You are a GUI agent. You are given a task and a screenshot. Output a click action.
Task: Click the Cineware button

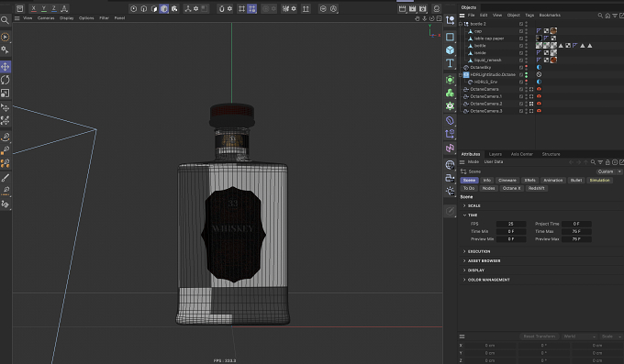(x=507, y=181)
